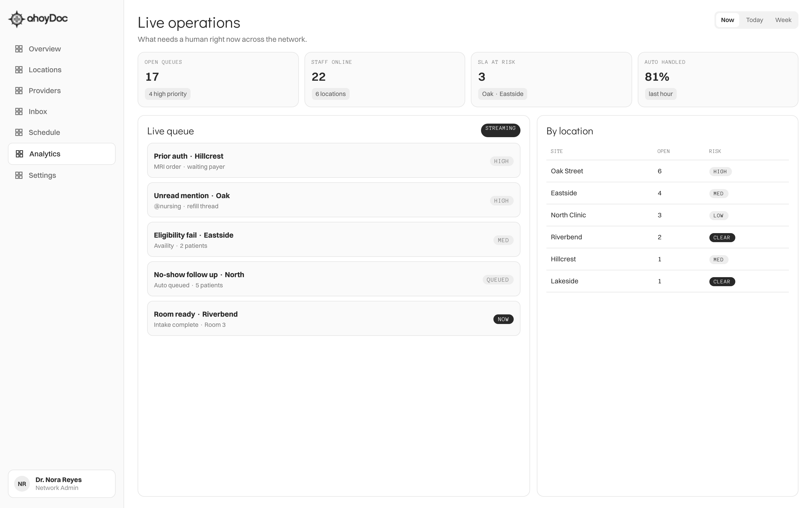Click the CLEAR risk badge for Lakeside

(x=722, y=282)
